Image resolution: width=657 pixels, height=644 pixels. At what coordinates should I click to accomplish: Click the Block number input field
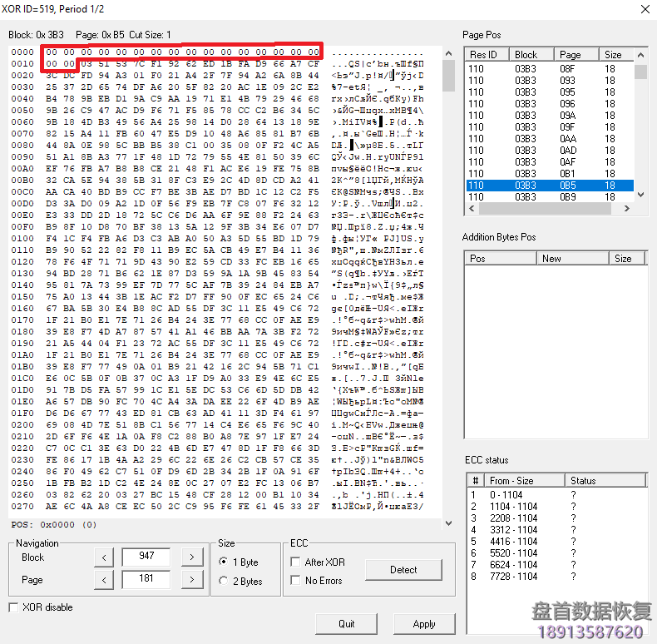[x=146, y=557]
